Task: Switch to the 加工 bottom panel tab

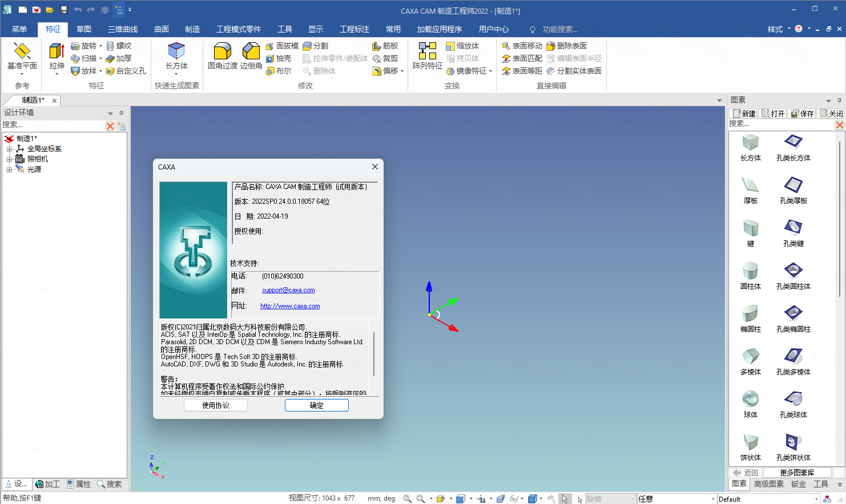Action: tap(47, 484)
